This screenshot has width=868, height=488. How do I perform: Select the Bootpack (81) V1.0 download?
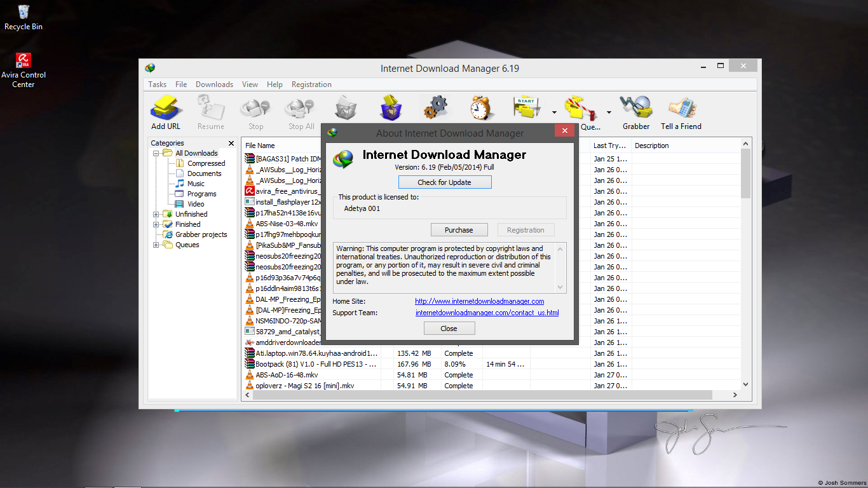(x=312, y=364)
